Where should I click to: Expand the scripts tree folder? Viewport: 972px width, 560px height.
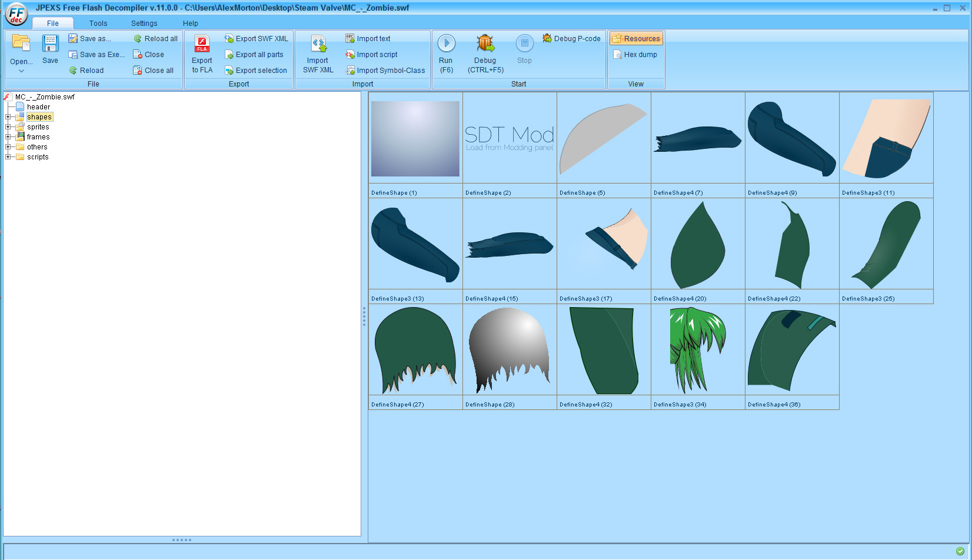pyautogui.click(x=8, y=157)
